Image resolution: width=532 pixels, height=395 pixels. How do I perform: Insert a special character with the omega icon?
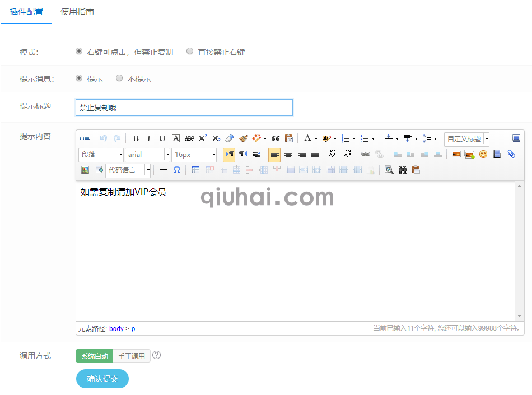(176, 170)
